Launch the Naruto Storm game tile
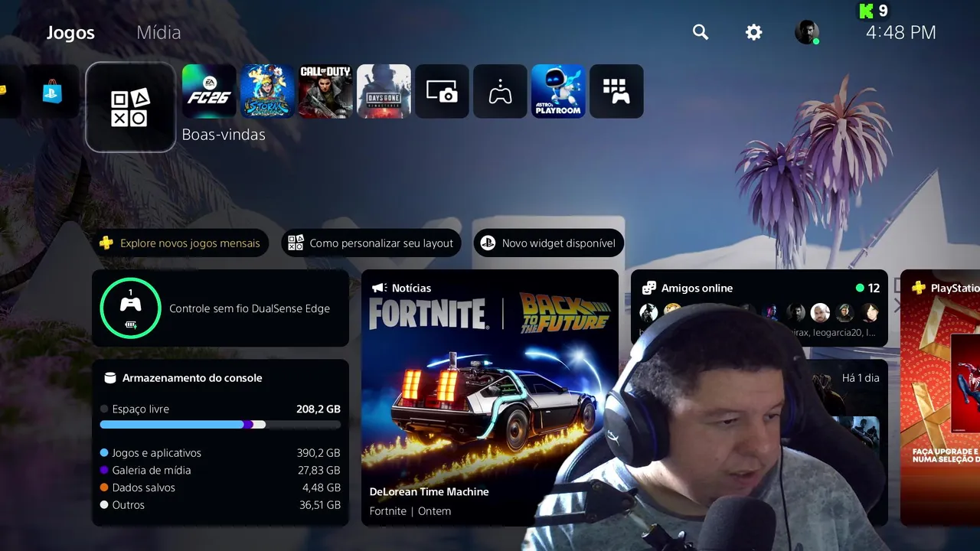 tap(267, 91)
